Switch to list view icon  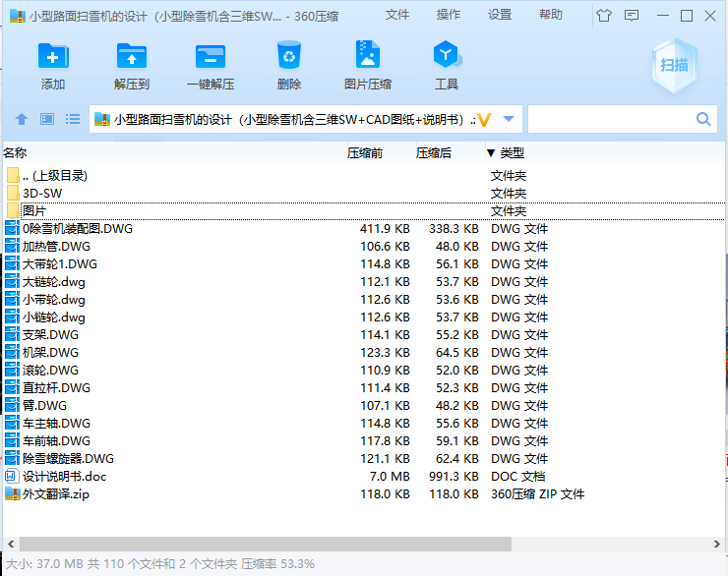click(x=73, y=119)
